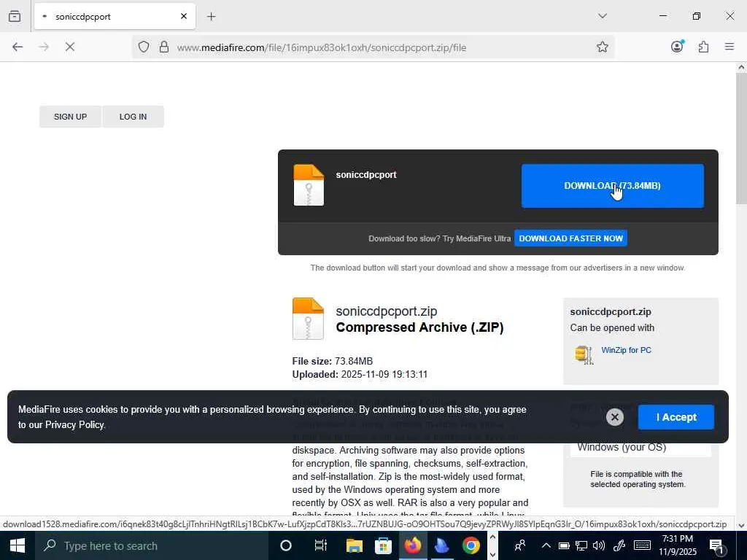Select the Uploaded: 2025-11-09 19:13:11 text
Screen dimensions: 747x560
tap(360, 374)
